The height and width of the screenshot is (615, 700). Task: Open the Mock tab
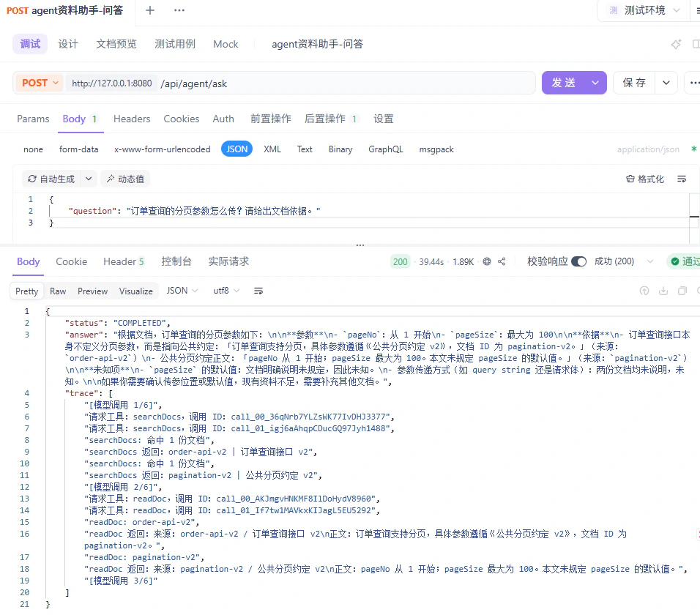pos(226,44)
